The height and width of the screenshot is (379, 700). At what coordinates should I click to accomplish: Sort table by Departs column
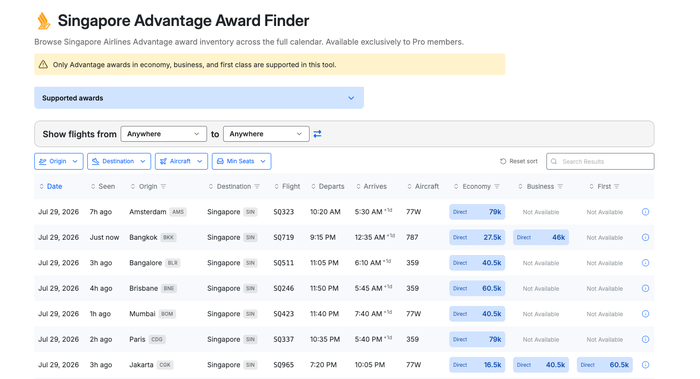328,187
